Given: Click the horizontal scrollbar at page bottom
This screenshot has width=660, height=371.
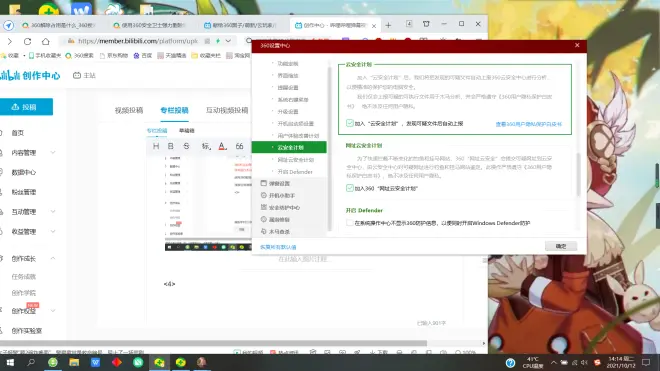Looking at the screenshot, I should 213,343.
